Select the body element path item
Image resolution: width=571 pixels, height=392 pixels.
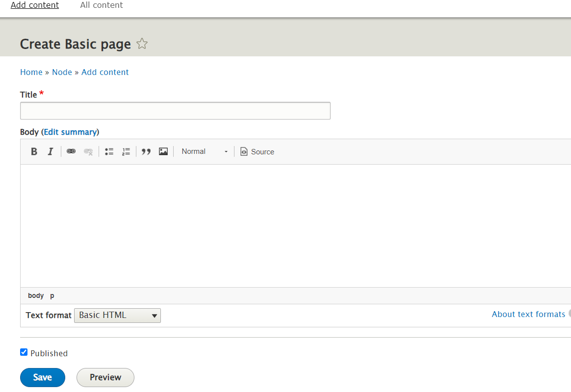pyautogui.click(x=36, y=295)
